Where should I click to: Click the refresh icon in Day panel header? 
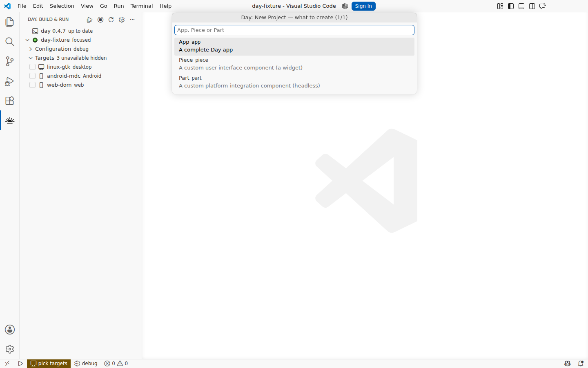tap(111, 20)
